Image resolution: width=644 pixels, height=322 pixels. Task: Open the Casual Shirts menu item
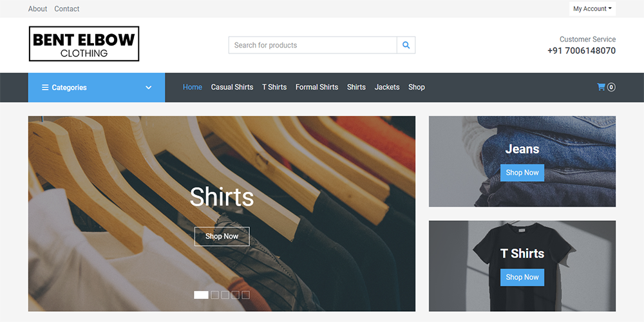pos(232,87)
